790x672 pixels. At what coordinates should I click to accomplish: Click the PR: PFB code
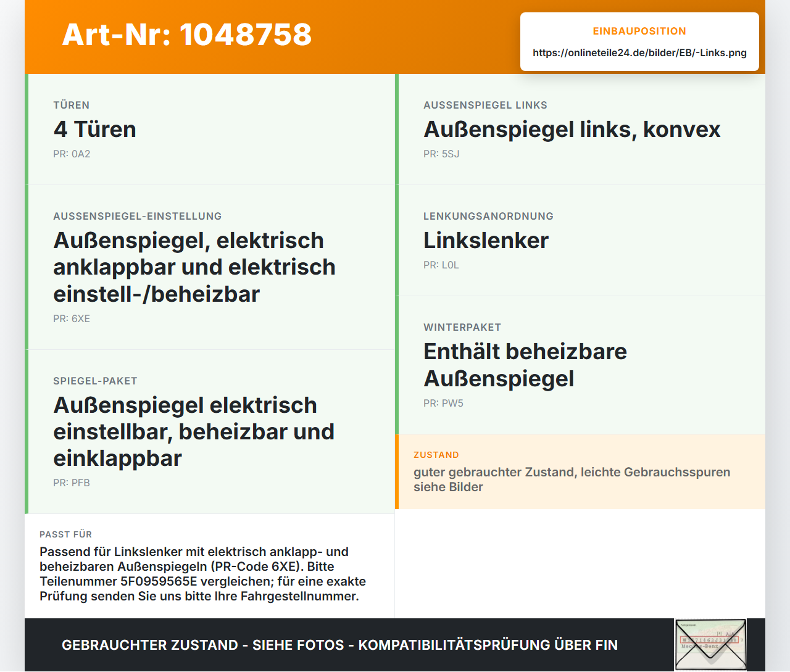72,483
